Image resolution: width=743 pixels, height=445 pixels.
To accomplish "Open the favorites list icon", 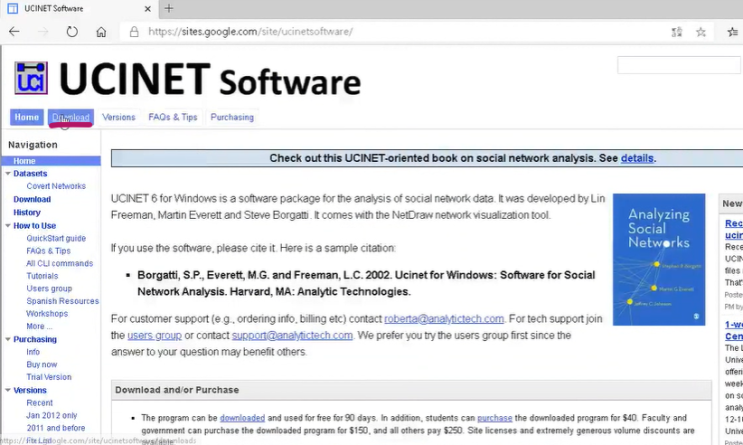I will tap(733, 32).
